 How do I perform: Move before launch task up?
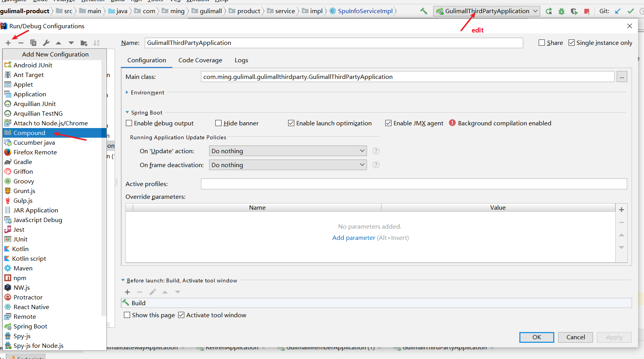[x=165, y=292]
